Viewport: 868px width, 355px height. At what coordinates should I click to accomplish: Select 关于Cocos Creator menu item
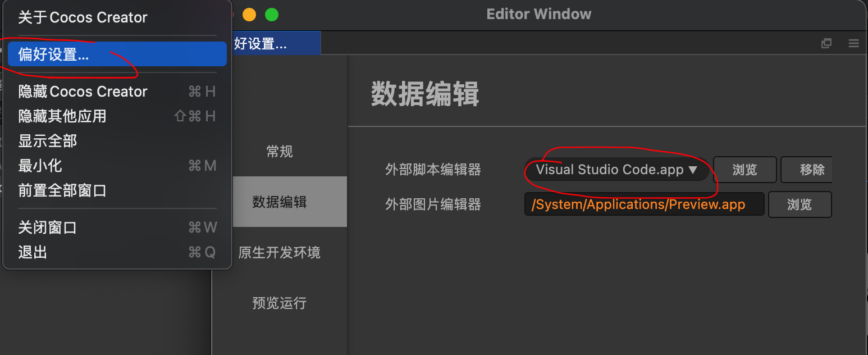pos(83,17)
